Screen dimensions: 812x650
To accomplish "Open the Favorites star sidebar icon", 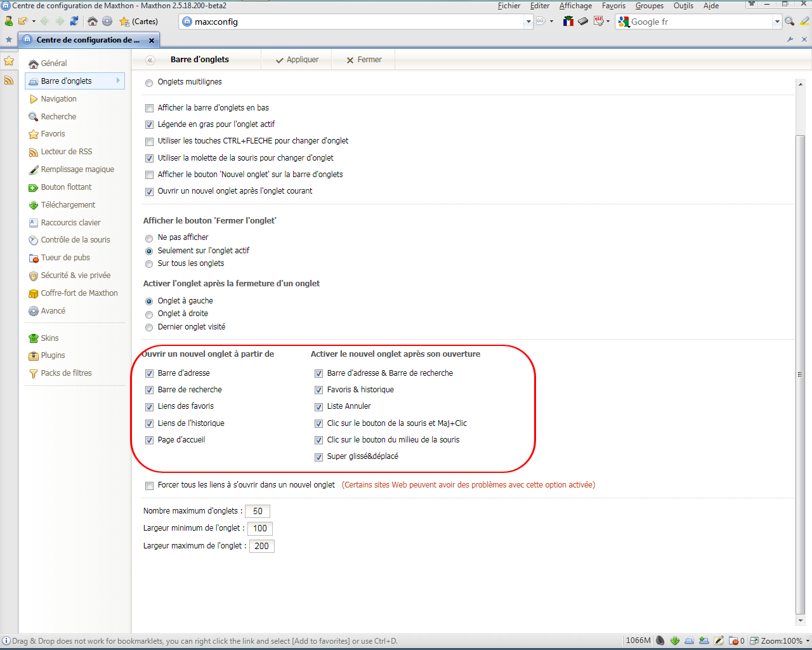I will pos(9,61).
